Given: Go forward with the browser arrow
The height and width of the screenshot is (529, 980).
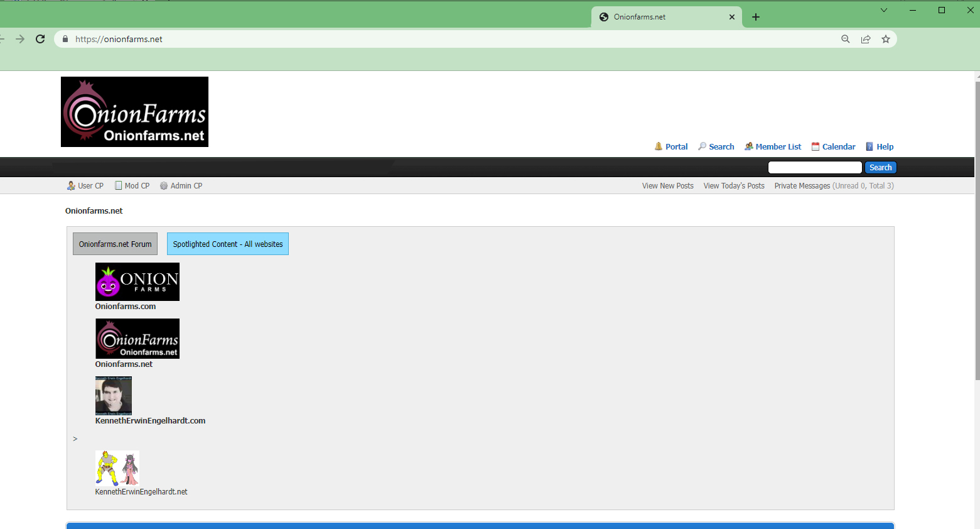Looking at the screenshot, I should pyautogui.click(x=20, y=39).
